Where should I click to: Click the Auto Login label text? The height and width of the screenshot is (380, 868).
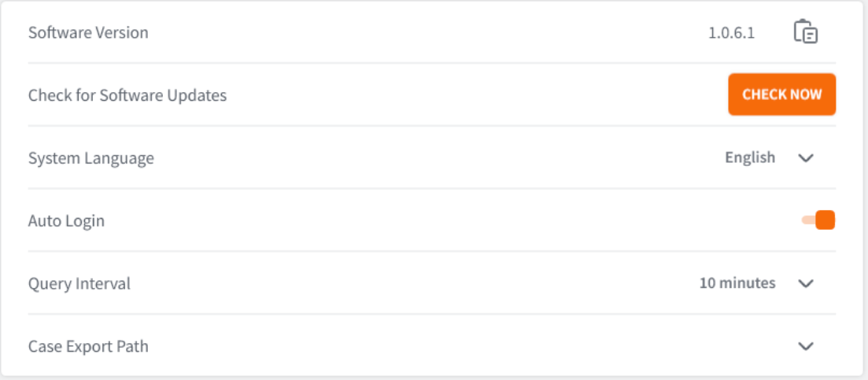point(66,221)
